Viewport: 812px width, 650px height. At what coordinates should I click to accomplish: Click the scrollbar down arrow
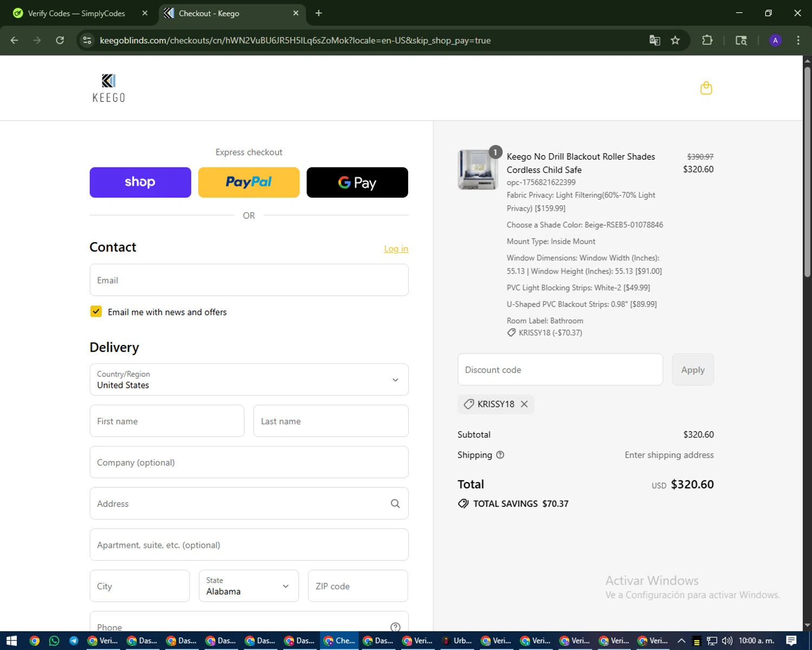tap(807, 625)
